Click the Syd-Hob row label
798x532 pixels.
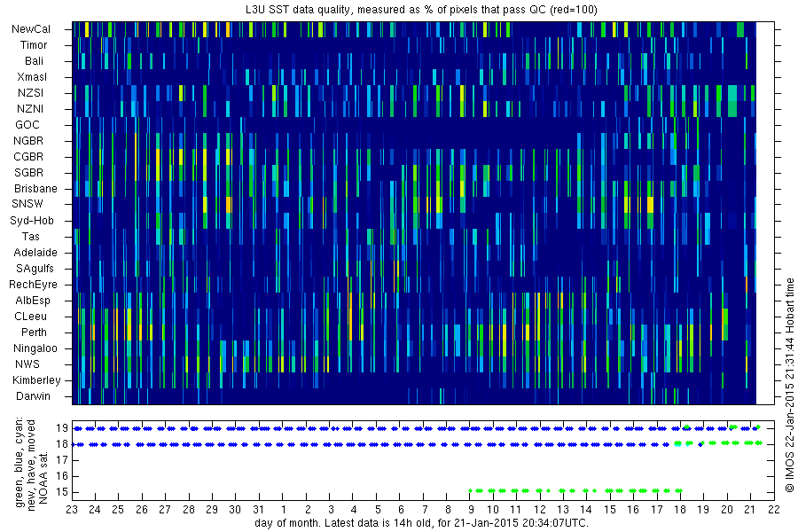point(32,221)
